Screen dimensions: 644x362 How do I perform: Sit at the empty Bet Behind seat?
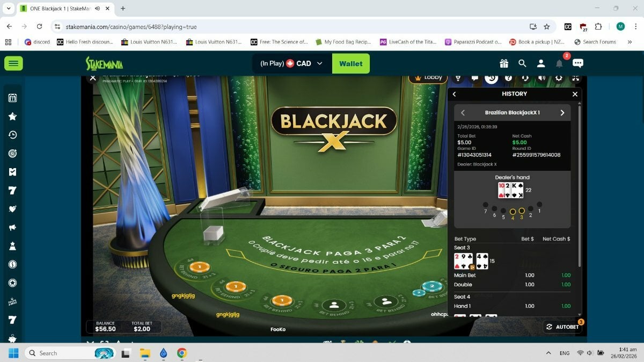pos(334,305)
